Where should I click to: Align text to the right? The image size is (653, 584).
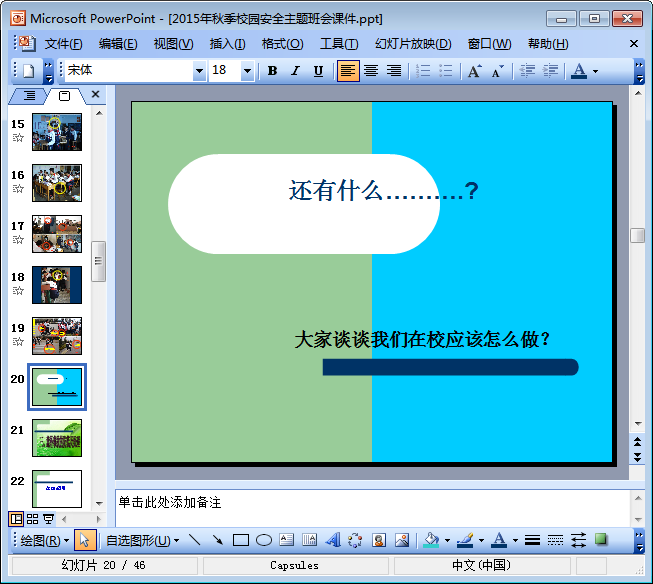394,71
